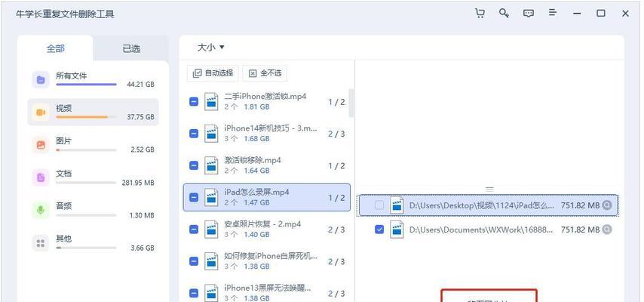Click the 1.40 GB size text
Screen dimensions: 644x302
point(256,235)
